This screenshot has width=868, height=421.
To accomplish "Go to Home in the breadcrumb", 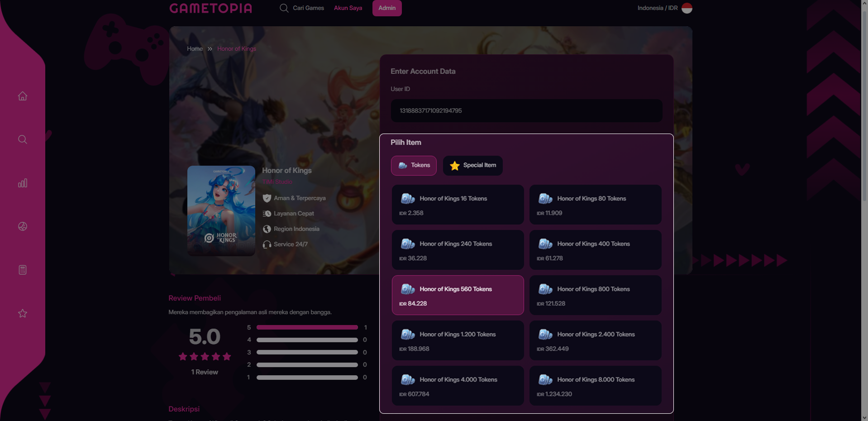I will 195,49.
